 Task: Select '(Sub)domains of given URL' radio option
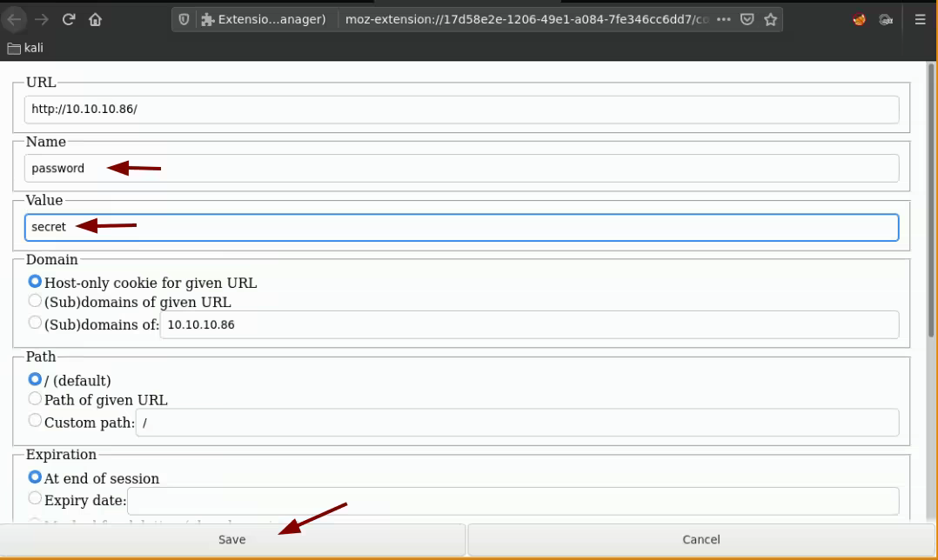point(35,301)
